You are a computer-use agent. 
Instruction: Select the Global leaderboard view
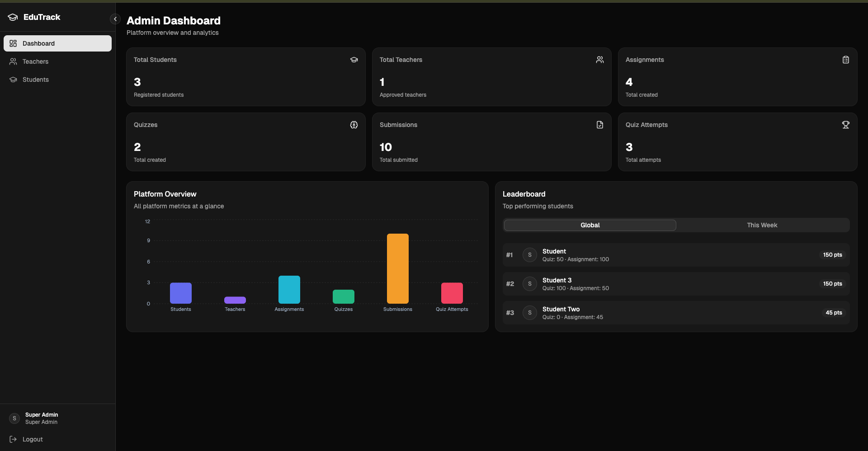[x=590, y=225]
